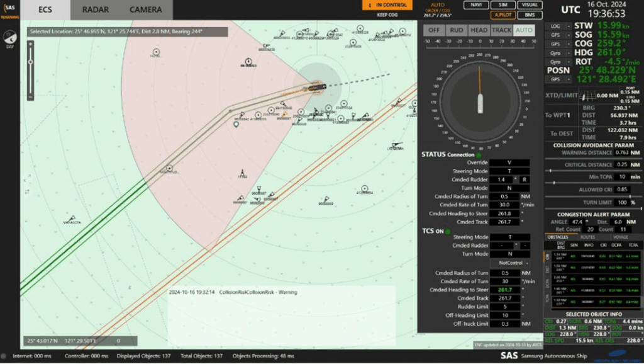Toggle the DAY display mode icon
The image size is (644, 364).
coord(10,38)
